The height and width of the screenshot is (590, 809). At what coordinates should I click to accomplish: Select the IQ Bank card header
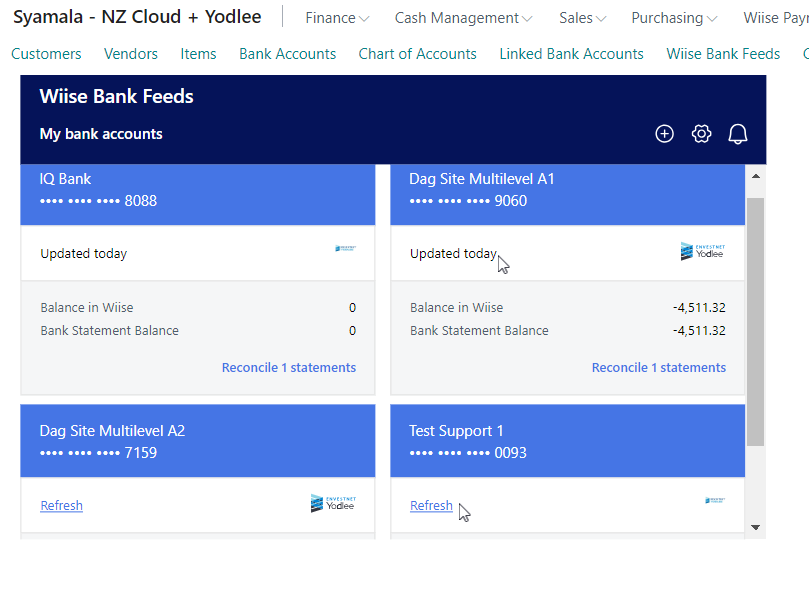[x=198, y=194]
